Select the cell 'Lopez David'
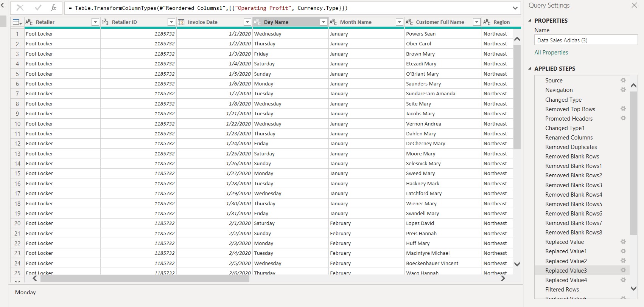Viewport: 644px width, 307px height. pos(443,223)
